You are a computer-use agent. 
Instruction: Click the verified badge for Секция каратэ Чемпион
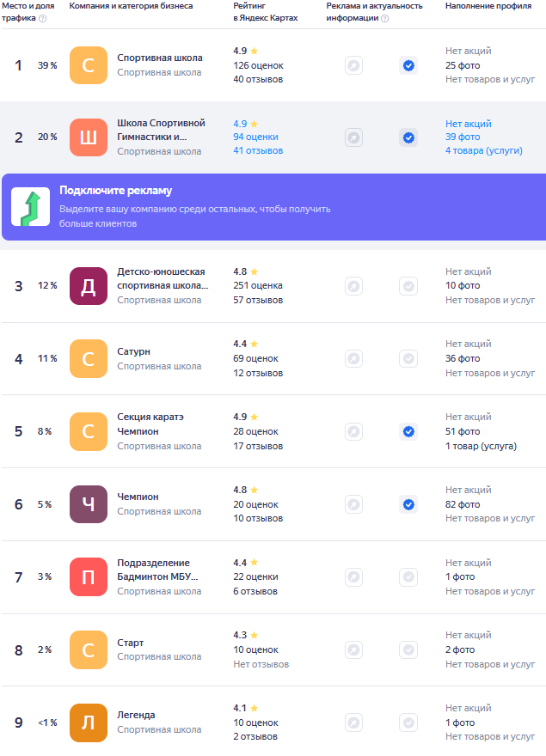pos(408,431)
